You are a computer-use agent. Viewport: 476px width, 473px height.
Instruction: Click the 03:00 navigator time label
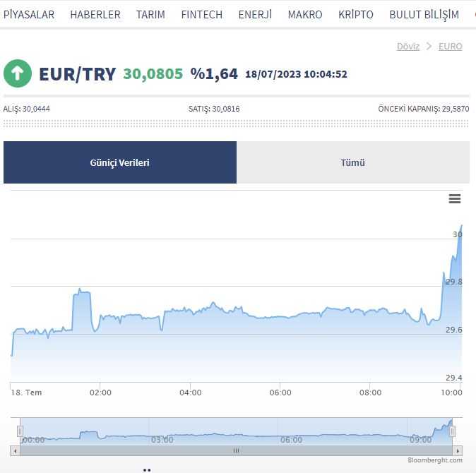pyautogui.click(x=162, y=440)
